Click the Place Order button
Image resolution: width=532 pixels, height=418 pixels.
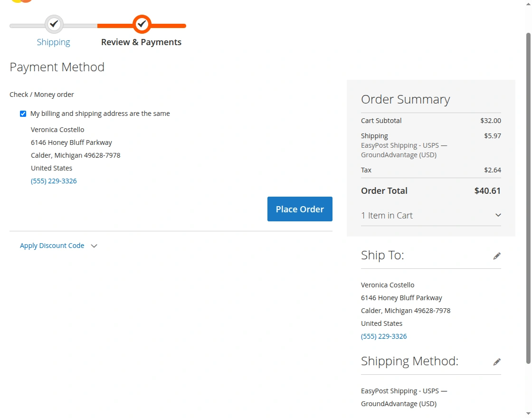coord(300,209)
